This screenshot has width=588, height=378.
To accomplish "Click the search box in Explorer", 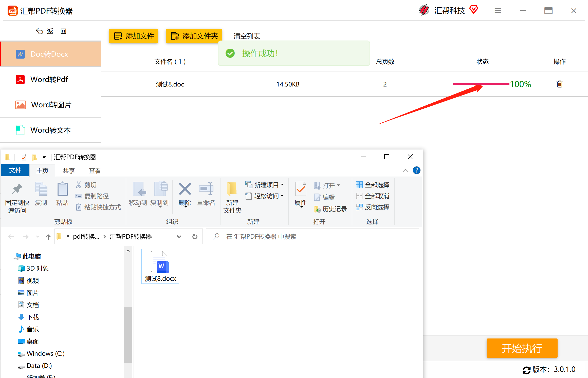I will (313, 237).
